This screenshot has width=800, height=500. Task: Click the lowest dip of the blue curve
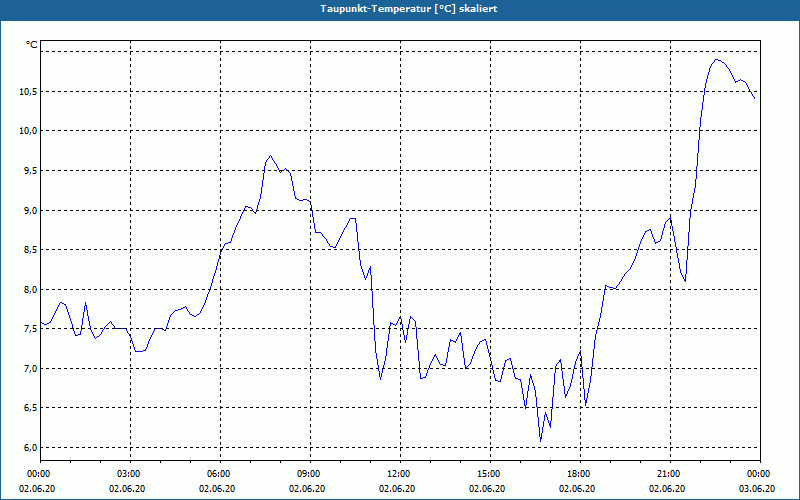click(x=540, y=441)
